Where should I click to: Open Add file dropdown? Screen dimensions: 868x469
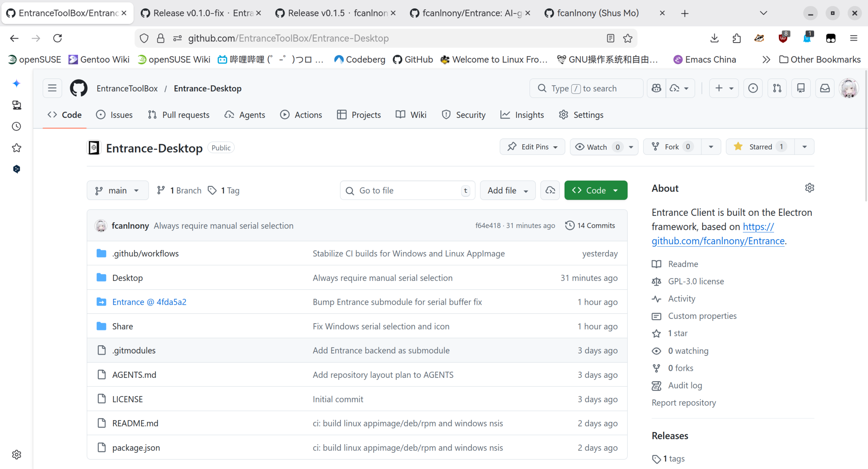tap(507, 190)
